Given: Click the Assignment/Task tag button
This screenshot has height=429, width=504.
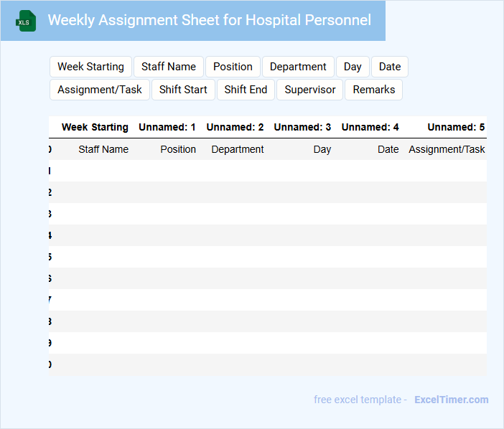Looking at the screenshot, I should click(x=100, y=90).
